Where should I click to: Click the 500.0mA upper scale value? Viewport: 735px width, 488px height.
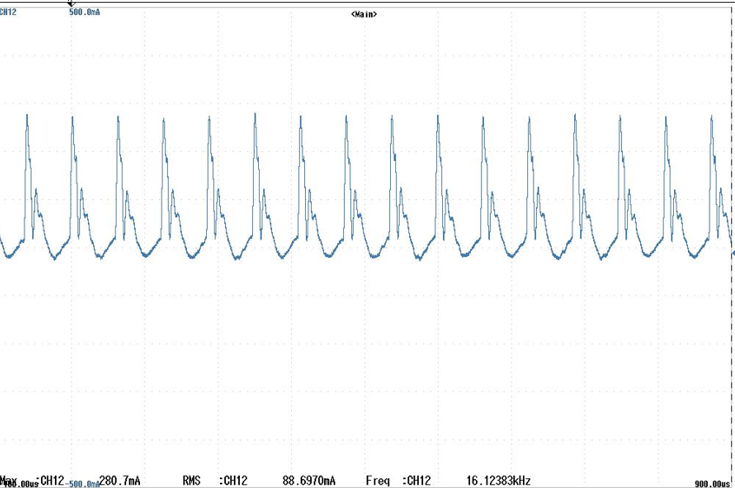tap(84, 12)
